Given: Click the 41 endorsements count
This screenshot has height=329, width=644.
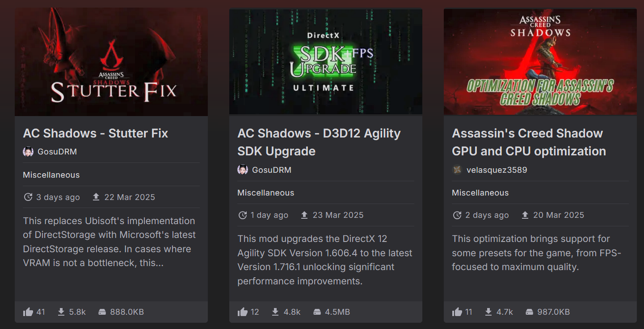Looking at the screenshot, I should [41, 312].
